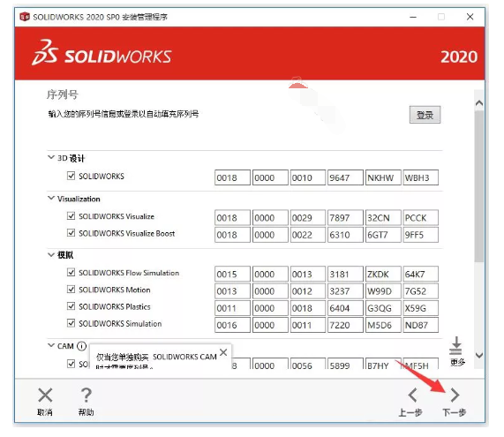Click Plastics serial field 0011
The width and height of the screenshot is (504, 437).
pyautogui.click(x=232, y=308)
